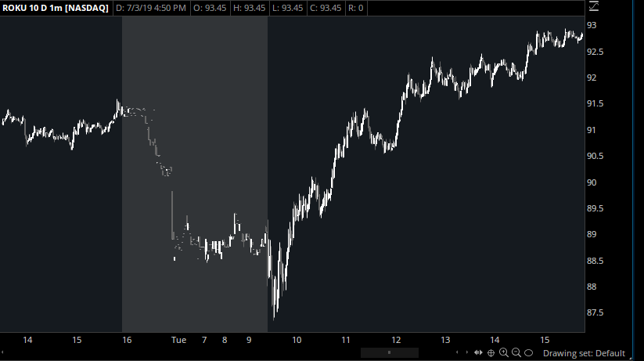
Task: Click the 12 label on time axis
Action: pyautogui.click(x=396, y=340)
